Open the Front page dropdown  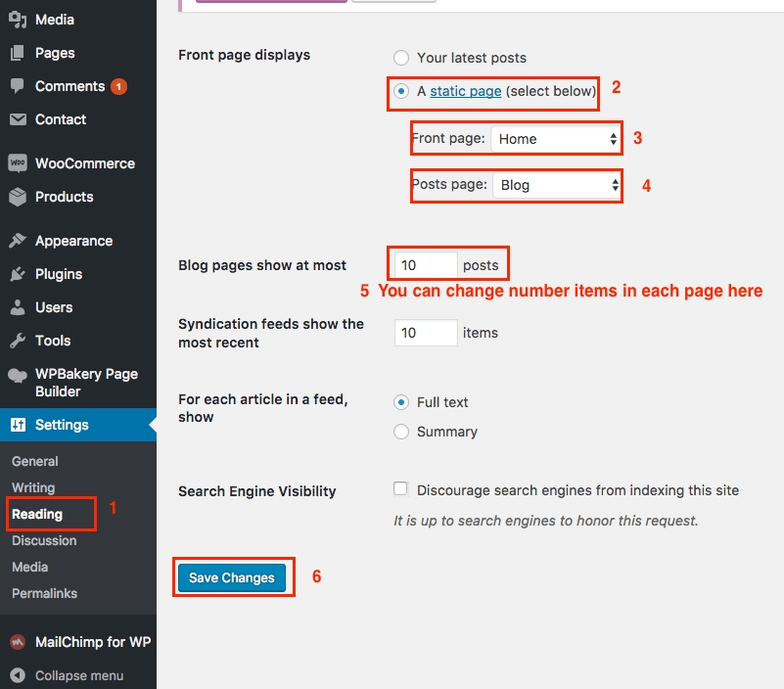click(x=556, y=139)
